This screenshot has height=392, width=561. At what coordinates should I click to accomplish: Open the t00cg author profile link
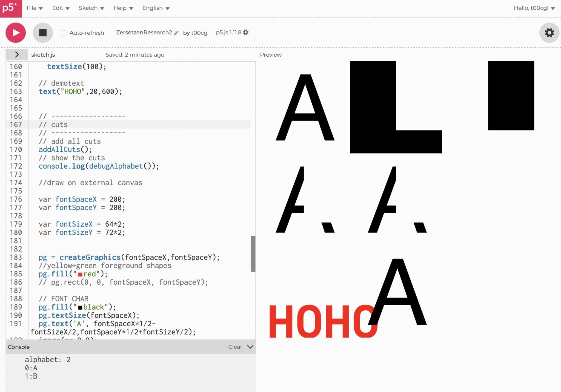pos(199,33)
